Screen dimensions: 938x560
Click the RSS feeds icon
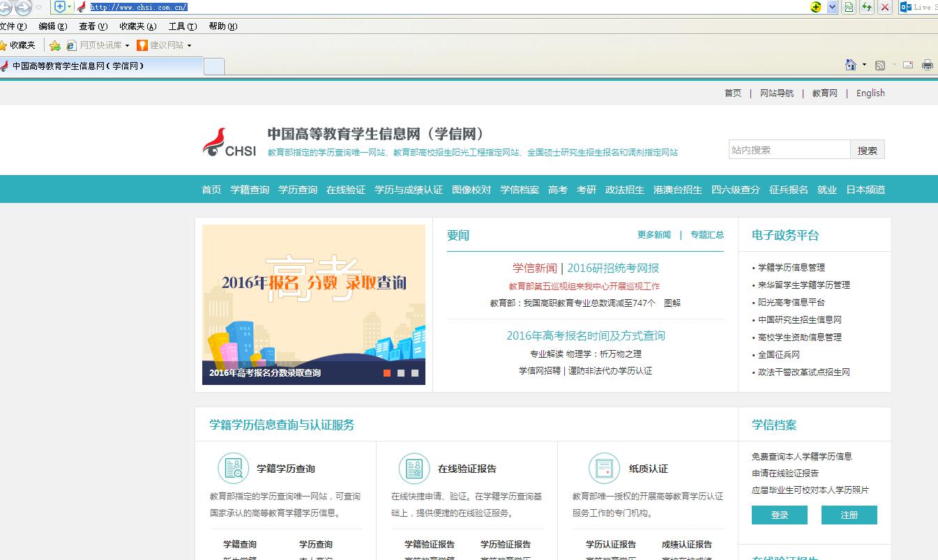(880, 65)
